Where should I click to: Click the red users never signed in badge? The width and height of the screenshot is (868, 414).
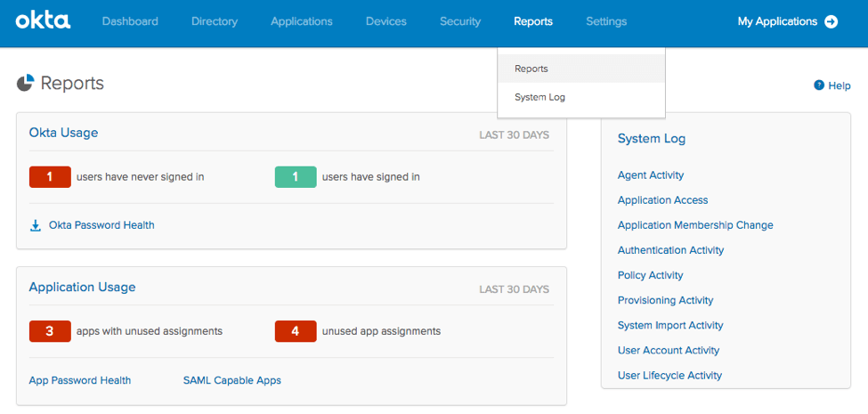coord(50,176)
